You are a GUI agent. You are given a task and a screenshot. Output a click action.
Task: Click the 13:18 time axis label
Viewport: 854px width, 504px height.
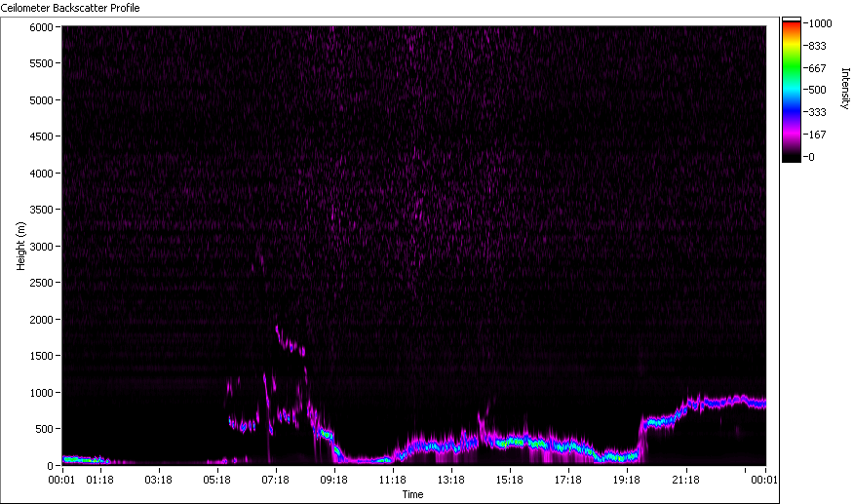coord(451,480)
